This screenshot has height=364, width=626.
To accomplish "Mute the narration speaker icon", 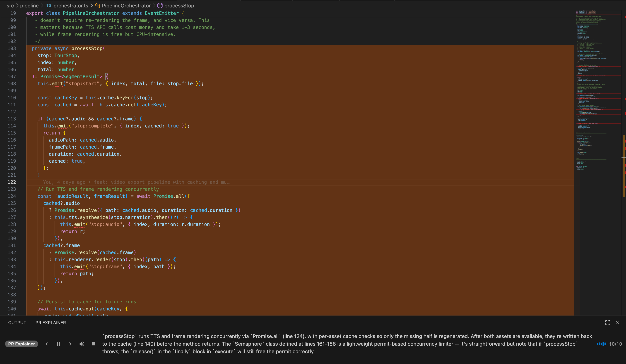I will point(82,344).
